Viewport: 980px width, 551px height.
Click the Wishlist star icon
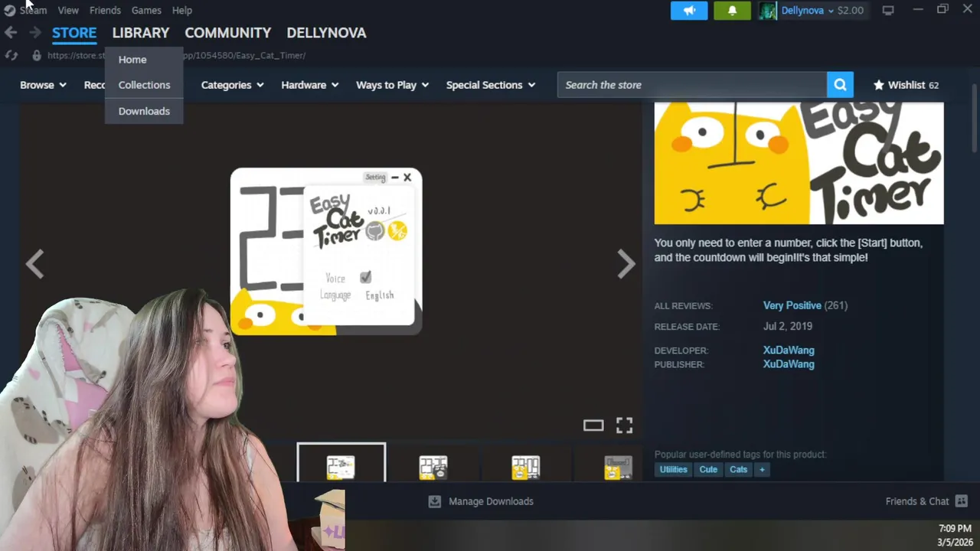(878, 85)
